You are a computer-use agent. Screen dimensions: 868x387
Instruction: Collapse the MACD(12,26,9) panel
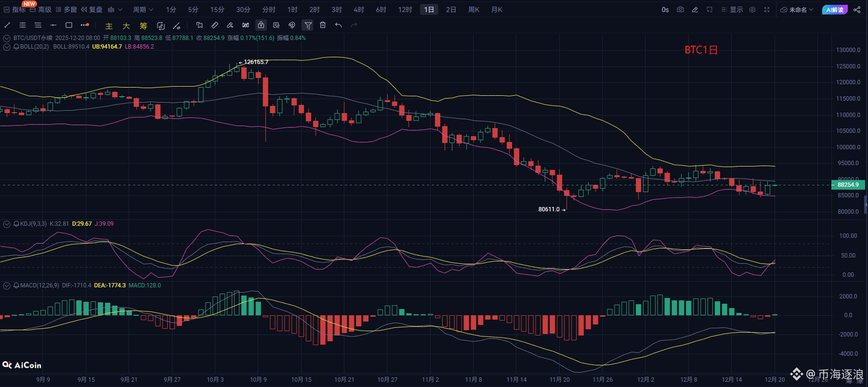[x=7, y=285]
